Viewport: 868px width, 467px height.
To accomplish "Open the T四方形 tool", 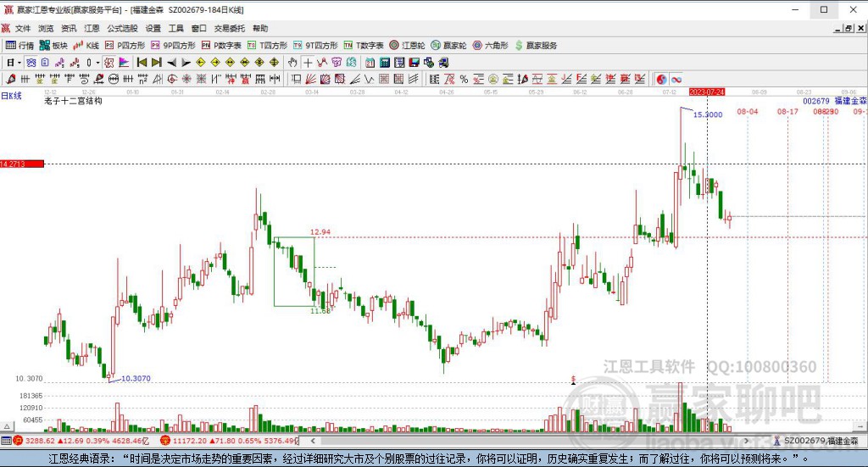I will (x=267, y=46).
